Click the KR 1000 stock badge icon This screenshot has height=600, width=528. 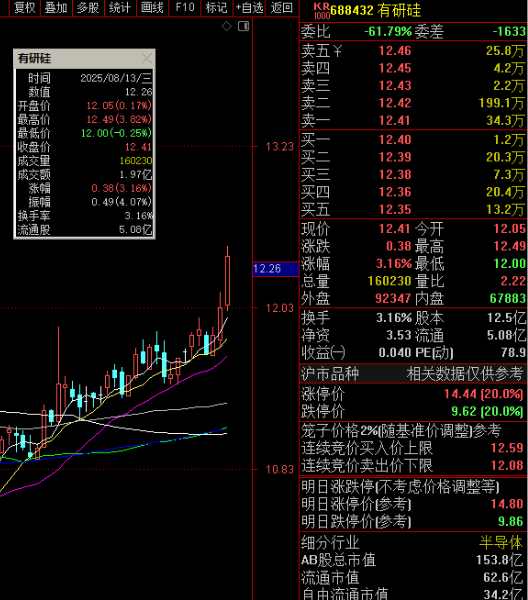321,11
